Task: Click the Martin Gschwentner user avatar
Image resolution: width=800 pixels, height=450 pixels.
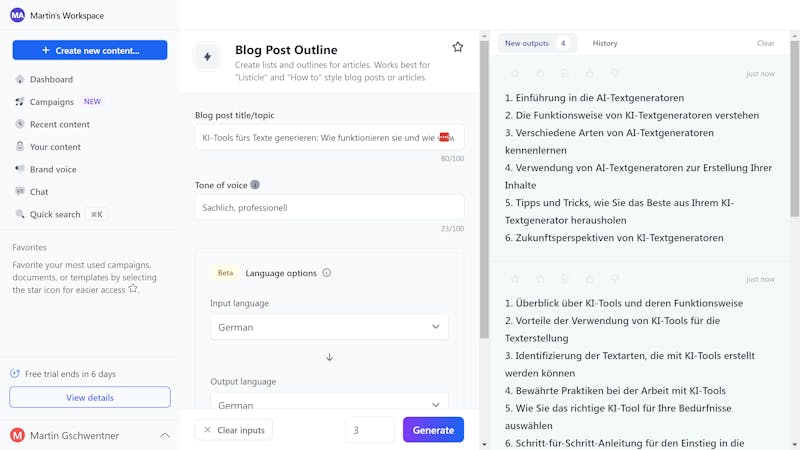Action: [17, 435]
